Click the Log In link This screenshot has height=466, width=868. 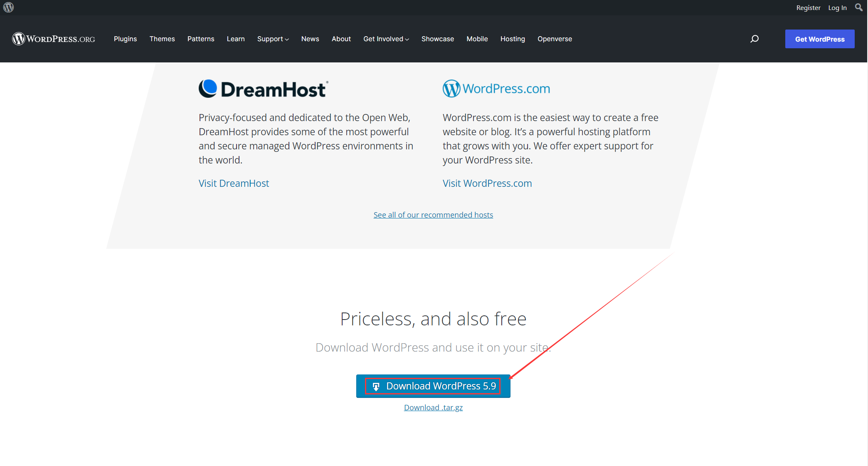point(837,7)
